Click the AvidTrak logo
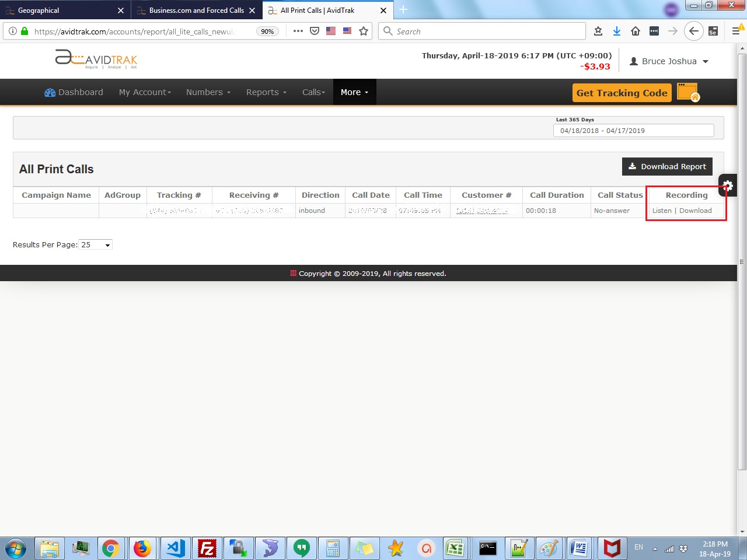This screenshot has width=747, height=560. (96, 59)
